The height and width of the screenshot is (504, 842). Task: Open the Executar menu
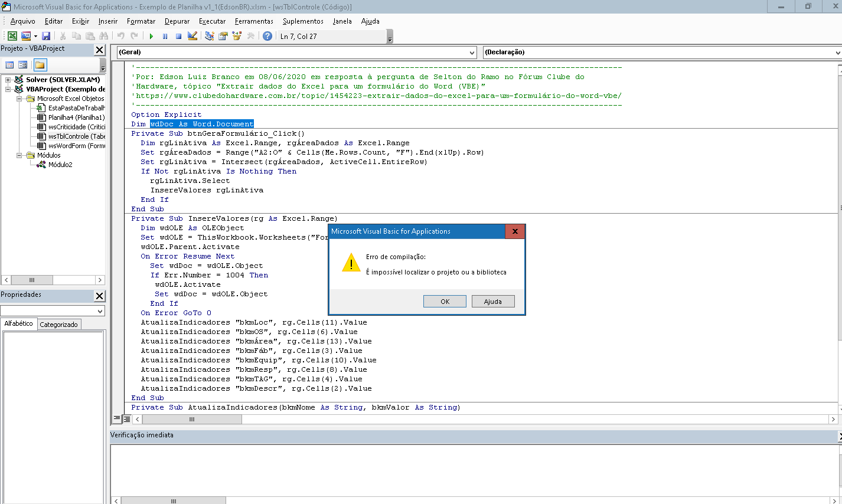(x=212, y=21)
